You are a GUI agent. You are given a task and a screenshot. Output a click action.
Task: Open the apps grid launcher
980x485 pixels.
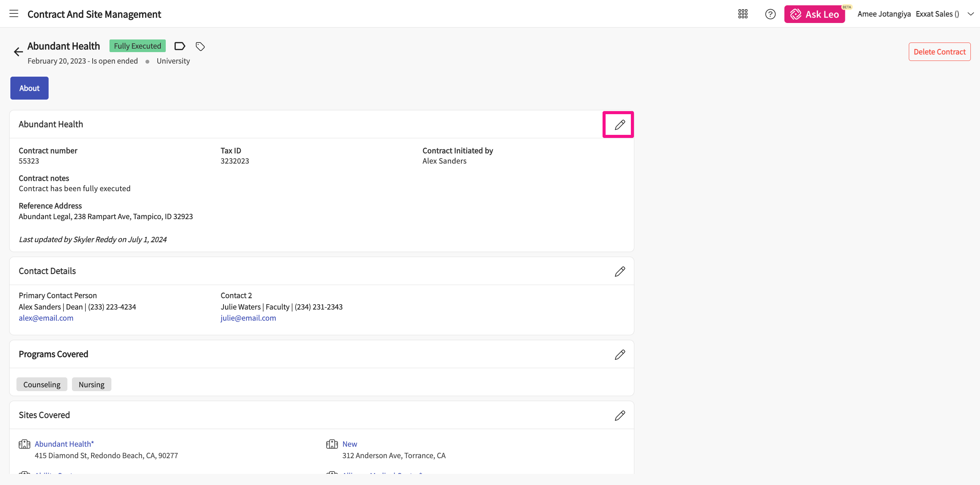pos(743,14)
